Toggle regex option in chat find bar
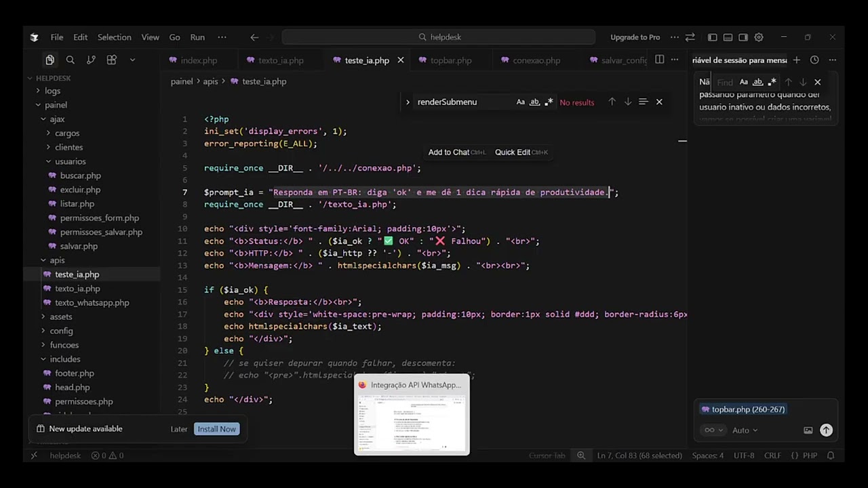The height and width of the screenshot is (488, 868). click(x=772, y=82)
